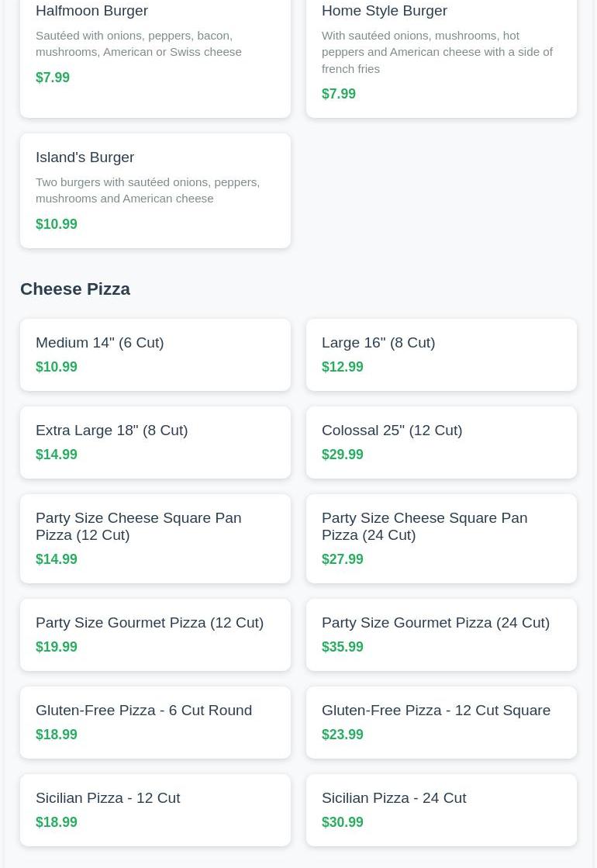Click the Home Style Burger description text
Viewport: 597px width, 868px height.
[437, 52]
